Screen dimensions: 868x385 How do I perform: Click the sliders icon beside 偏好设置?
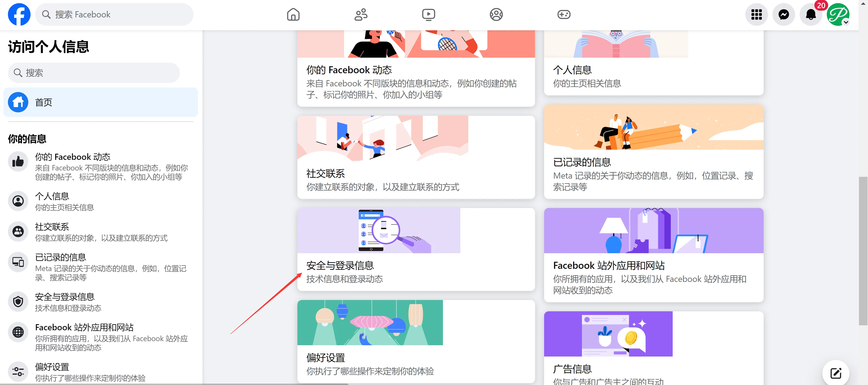[x=18, y=371]
